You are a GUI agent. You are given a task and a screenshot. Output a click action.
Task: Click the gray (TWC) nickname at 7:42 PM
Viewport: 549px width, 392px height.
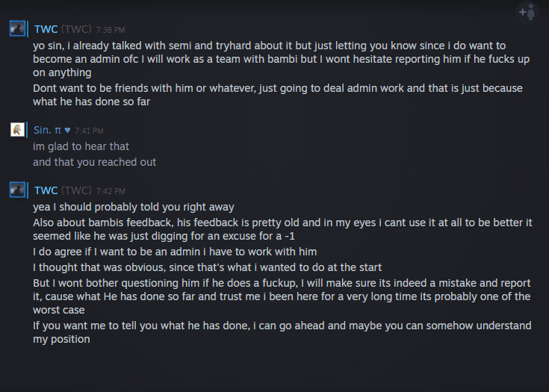point(76,190)
